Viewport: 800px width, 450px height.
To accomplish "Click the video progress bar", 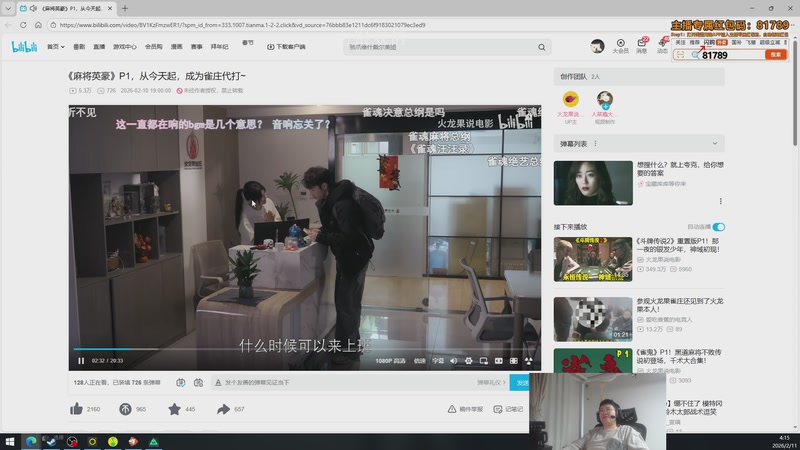I will click(x=305, y=349).
